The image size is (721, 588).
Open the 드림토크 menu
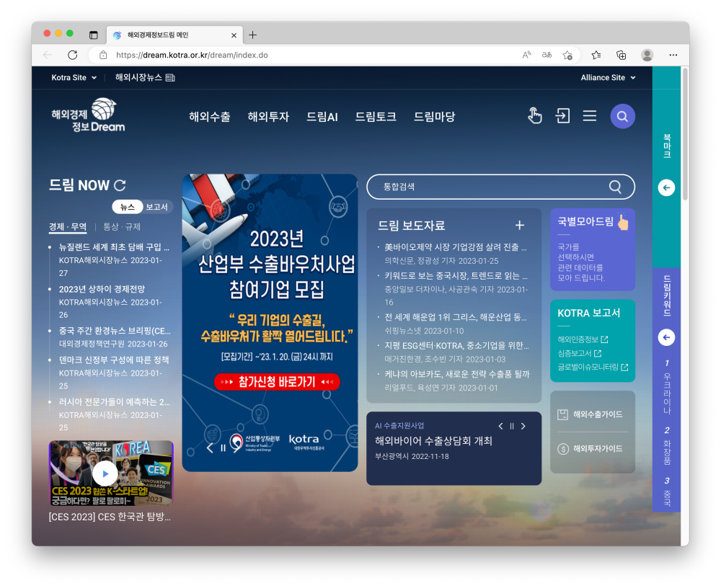click(x=375, y=117)
